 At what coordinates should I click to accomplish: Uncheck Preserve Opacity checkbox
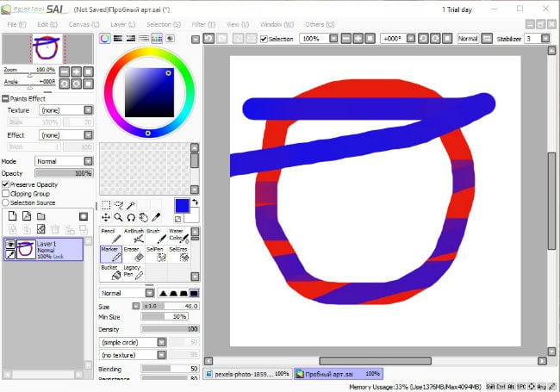5,184
